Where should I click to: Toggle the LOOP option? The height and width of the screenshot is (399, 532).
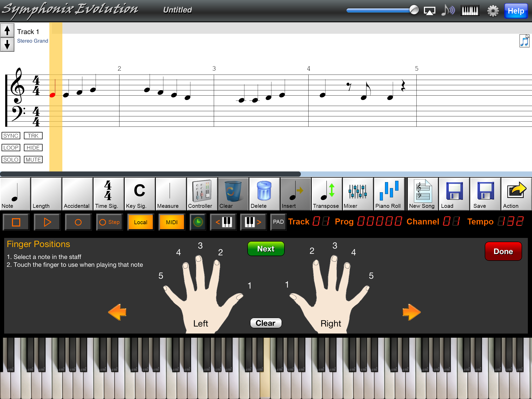click(x=11, y=148)
